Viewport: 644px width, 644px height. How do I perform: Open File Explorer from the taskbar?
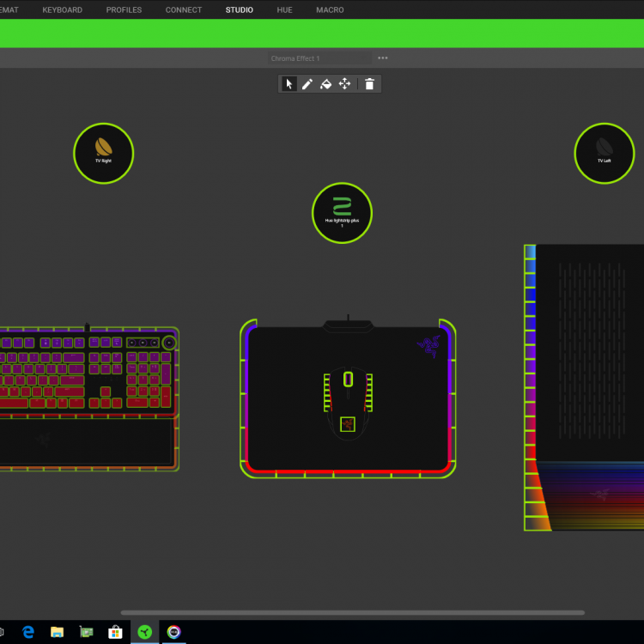point(57,632)
